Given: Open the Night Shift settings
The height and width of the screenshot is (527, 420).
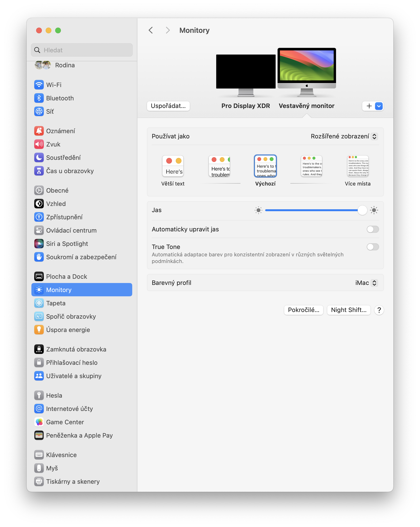Looking at the screenshot, I should pyautogui.click(x=348, y=310).
